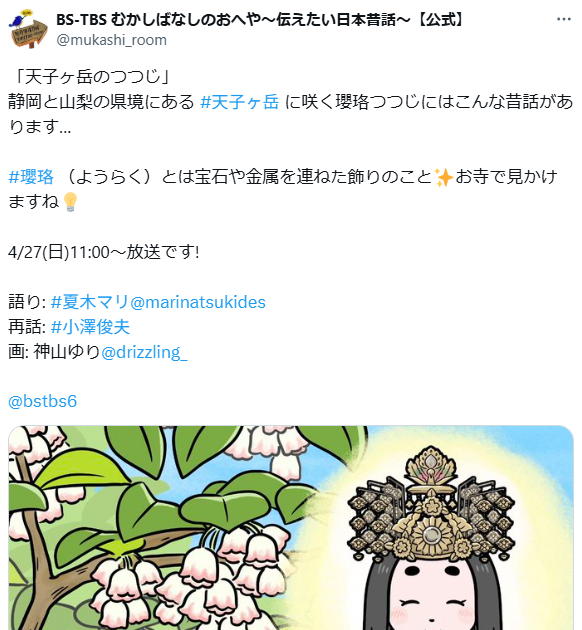
Task: Click the sparkles emoji in the tweet
Action: click(x=444, y=177)
